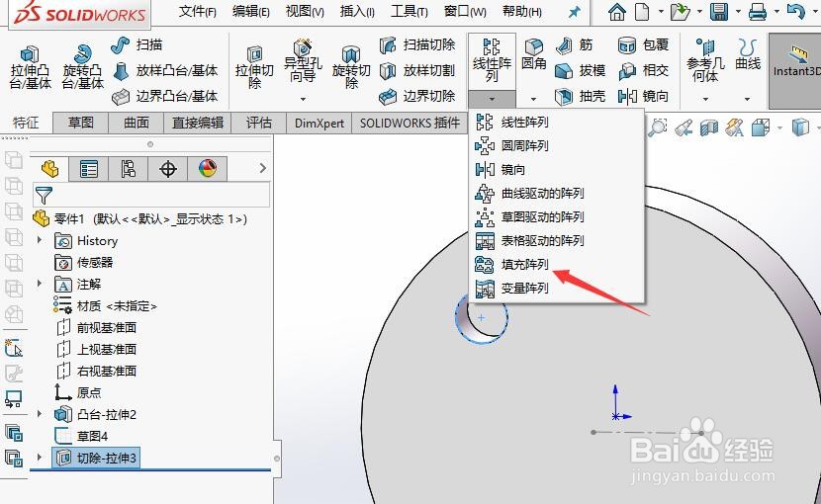
Task: Open the Reference Geometry dropdown arrow
Action: 705,99
